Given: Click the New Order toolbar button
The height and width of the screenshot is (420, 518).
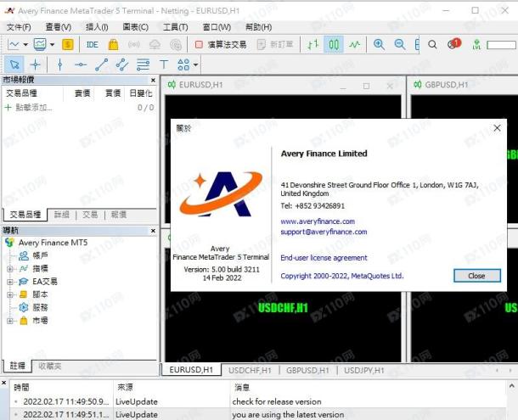Looking at the screenshot, I should click(x=275, y=44).
